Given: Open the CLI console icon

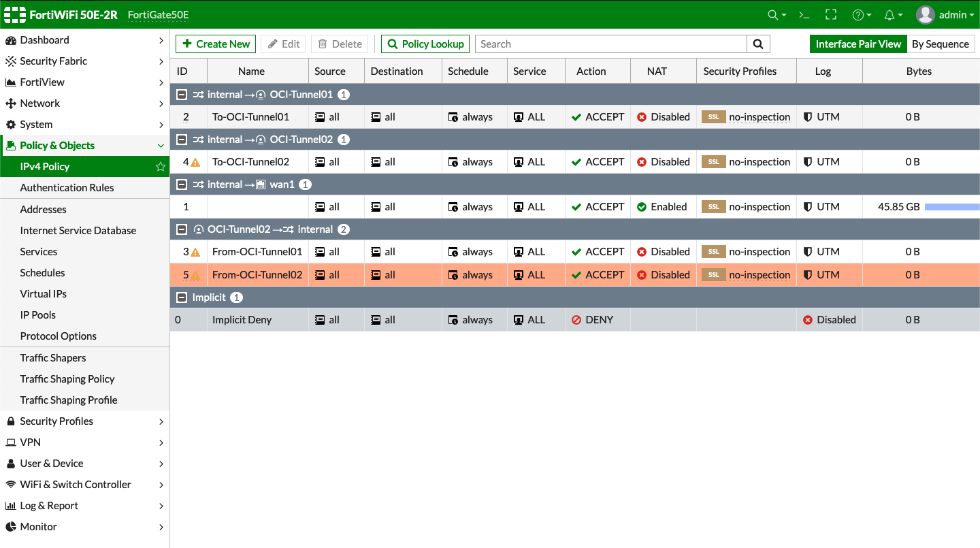Looking at the screenshot, I should point(804,14).
